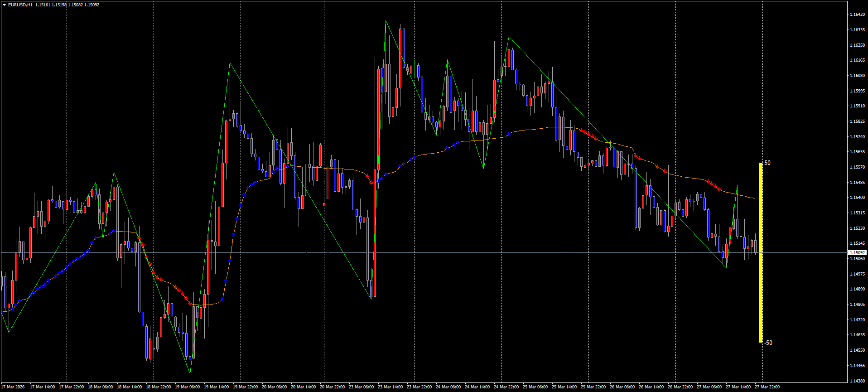
Task: Click the "23 Mar 14:00" time axis label
Action: pyautogui.click(x=390, y=387)
